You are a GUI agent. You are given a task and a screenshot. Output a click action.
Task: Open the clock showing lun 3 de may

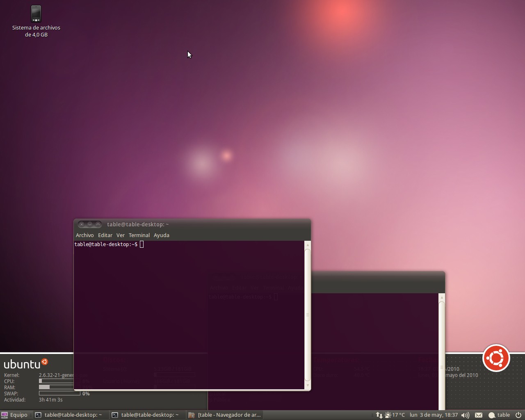tap(434, 415)
